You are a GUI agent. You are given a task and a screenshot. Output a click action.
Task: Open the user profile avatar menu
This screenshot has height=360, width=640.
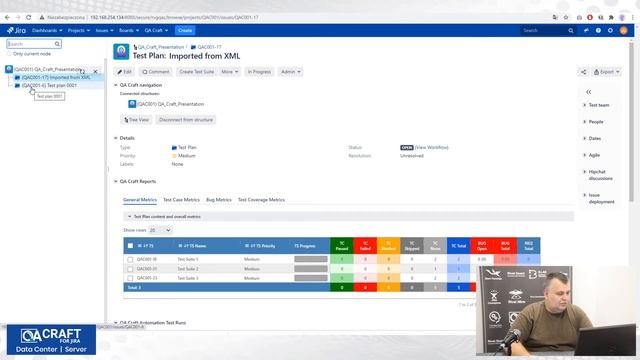(623, 31)
